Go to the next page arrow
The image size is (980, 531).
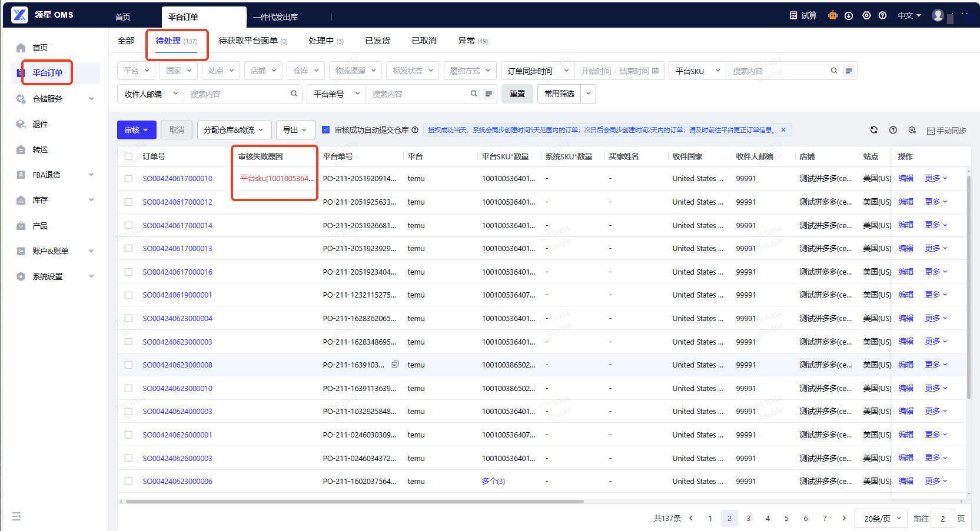(x=844, y=518)
